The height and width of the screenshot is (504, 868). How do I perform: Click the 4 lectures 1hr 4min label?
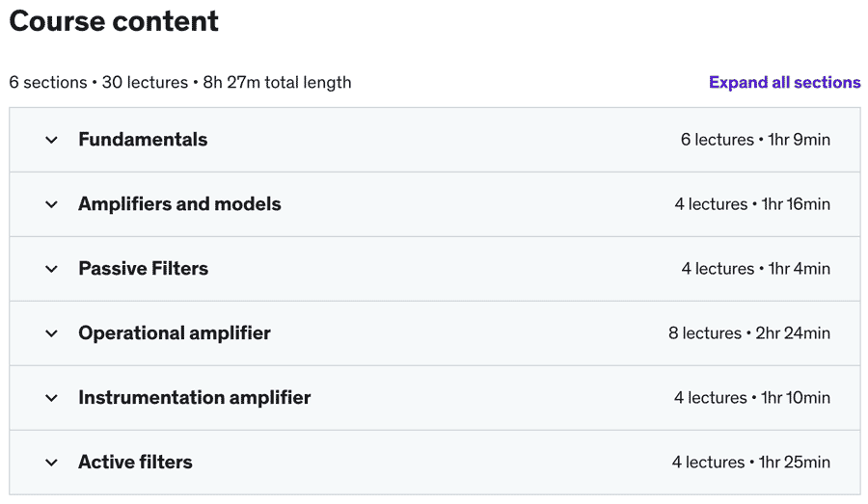pyautogui.click(x=755, y=269)
